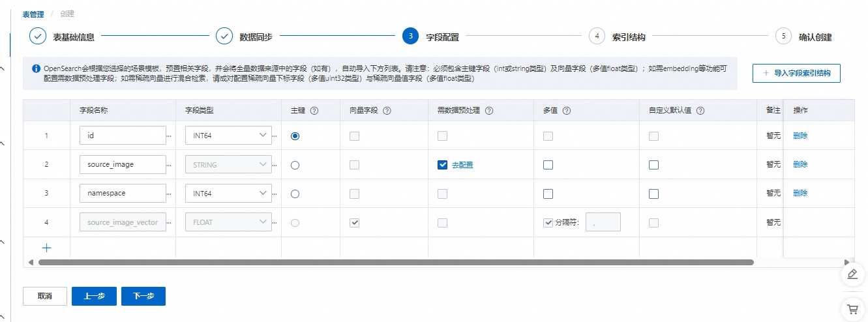Click the 分隔符 separator input field

click(603, 222)
